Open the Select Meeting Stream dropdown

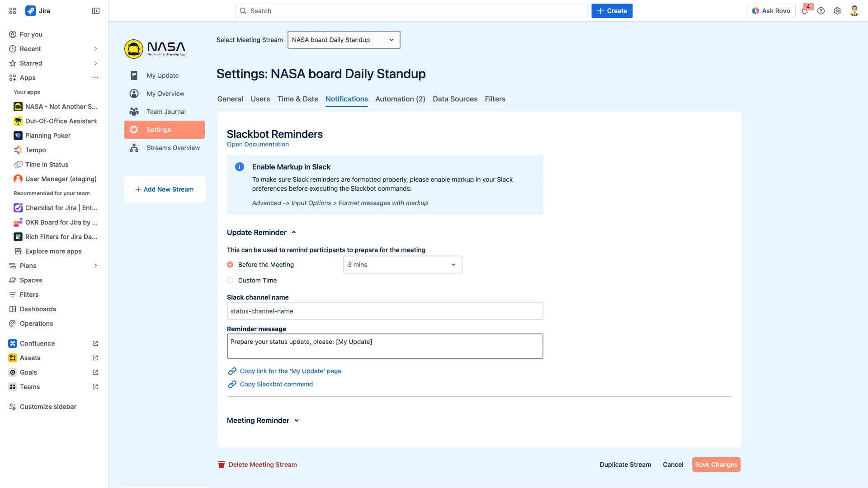click(x=344, y=40)
